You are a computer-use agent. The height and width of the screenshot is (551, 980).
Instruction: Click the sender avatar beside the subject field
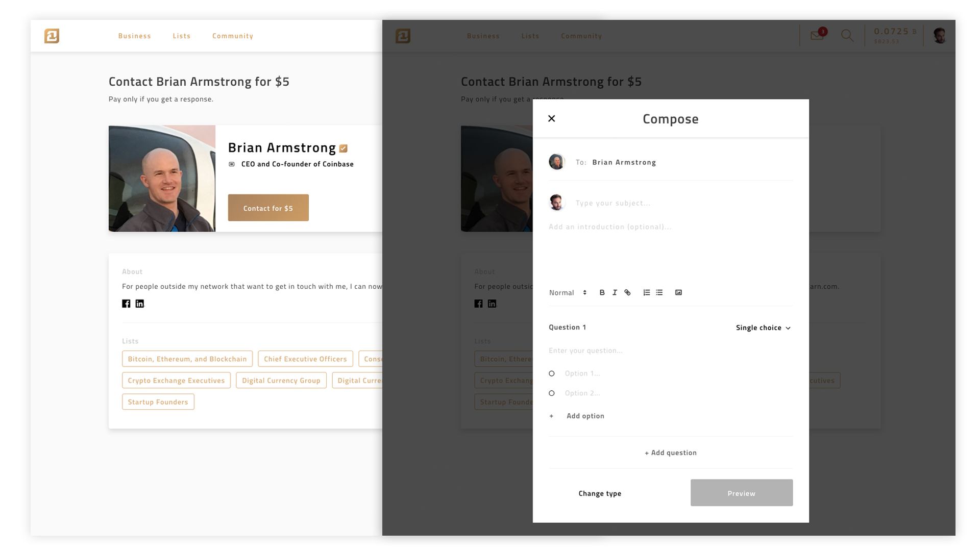pos(557,203)
